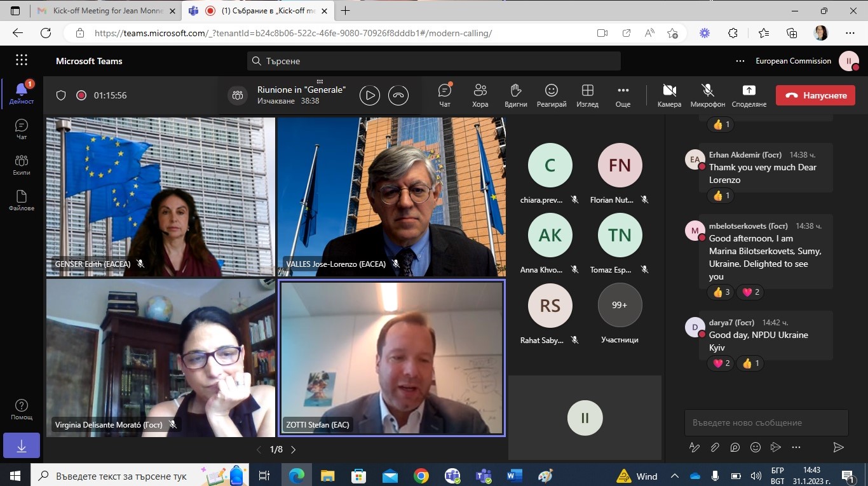Go to next page of video participants
This screenshot has width=868, height=486.
click(x=293, y=450)
